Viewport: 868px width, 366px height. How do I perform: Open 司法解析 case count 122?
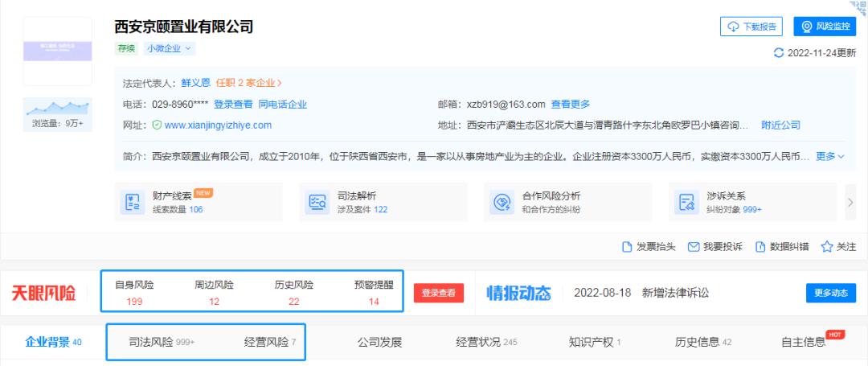coord(380,209)
